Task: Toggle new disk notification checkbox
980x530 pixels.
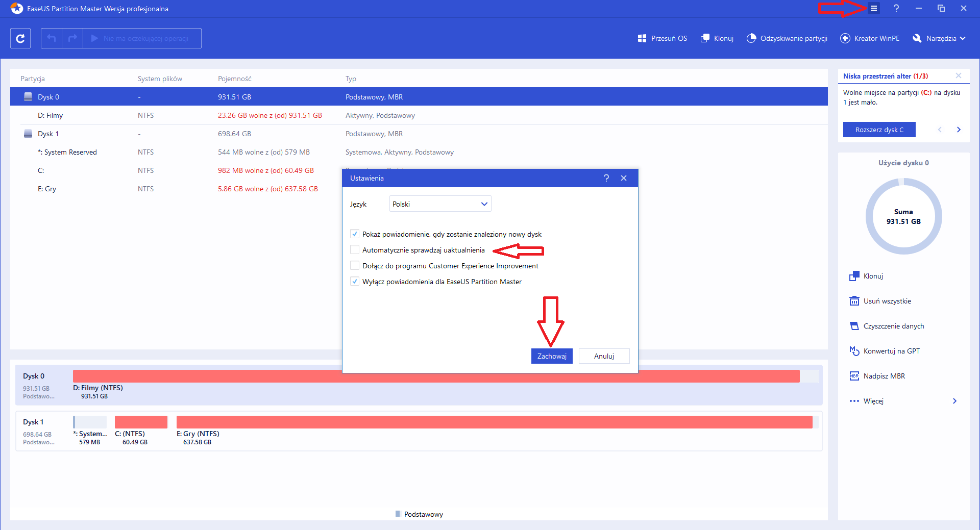Action: (x=355, y=234)
